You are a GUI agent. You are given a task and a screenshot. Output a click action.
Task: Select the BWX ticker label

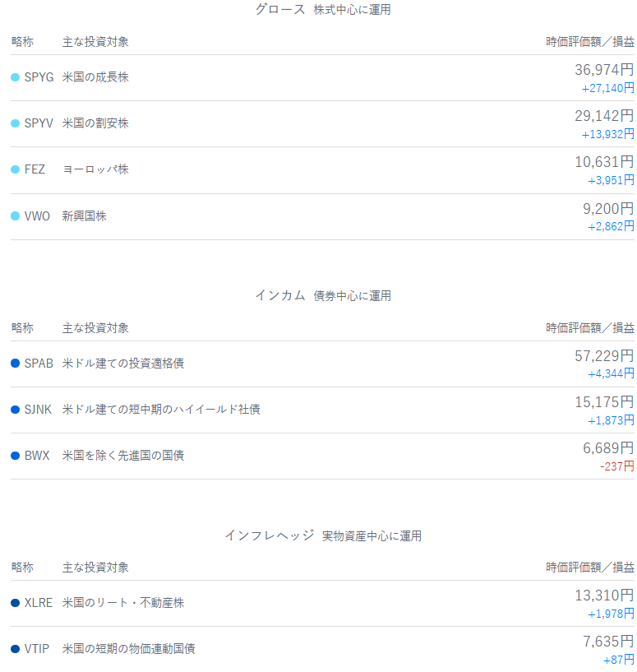click(37, 455)
